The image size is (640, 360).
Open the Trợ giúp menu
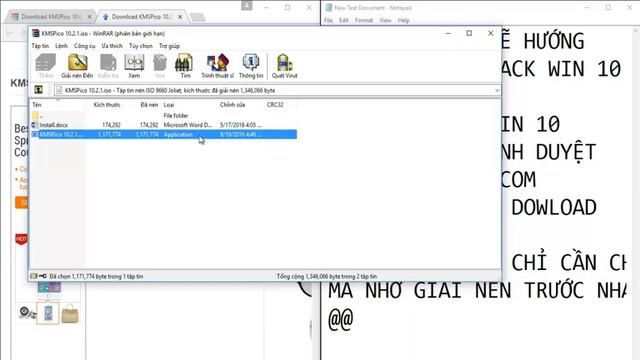tap(169, 46)
